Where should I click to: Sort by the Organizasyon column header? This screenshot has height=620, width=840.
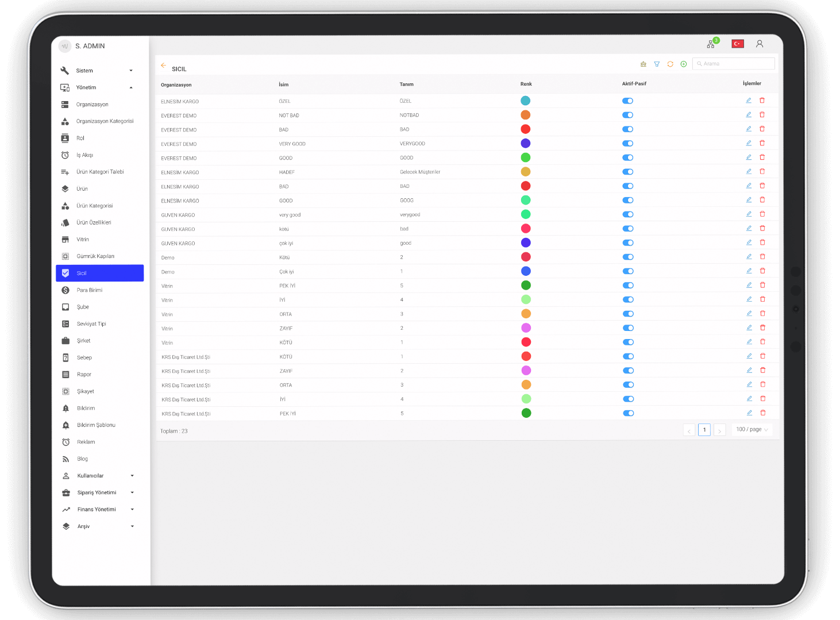pyautogui.click(x=176, y=85)
